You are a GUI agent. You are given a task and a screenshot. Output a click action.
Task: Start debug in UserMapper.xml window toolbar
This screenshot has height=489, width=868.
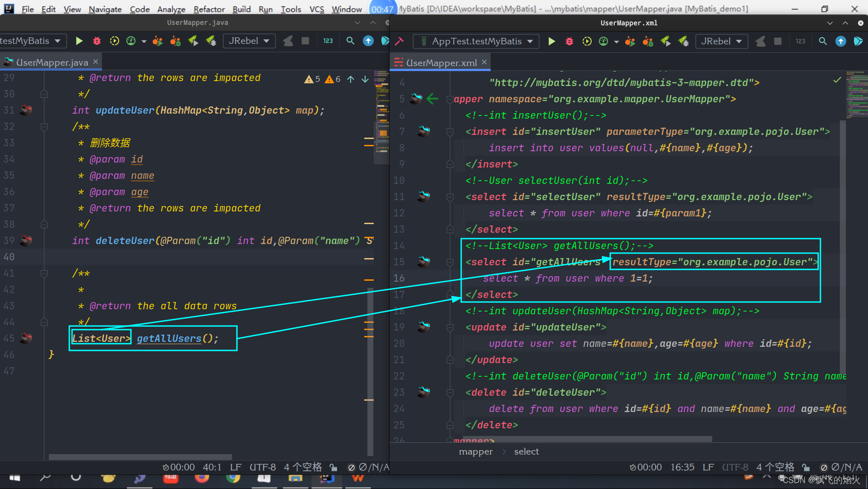pyautogui.click(x=569, y=42)
